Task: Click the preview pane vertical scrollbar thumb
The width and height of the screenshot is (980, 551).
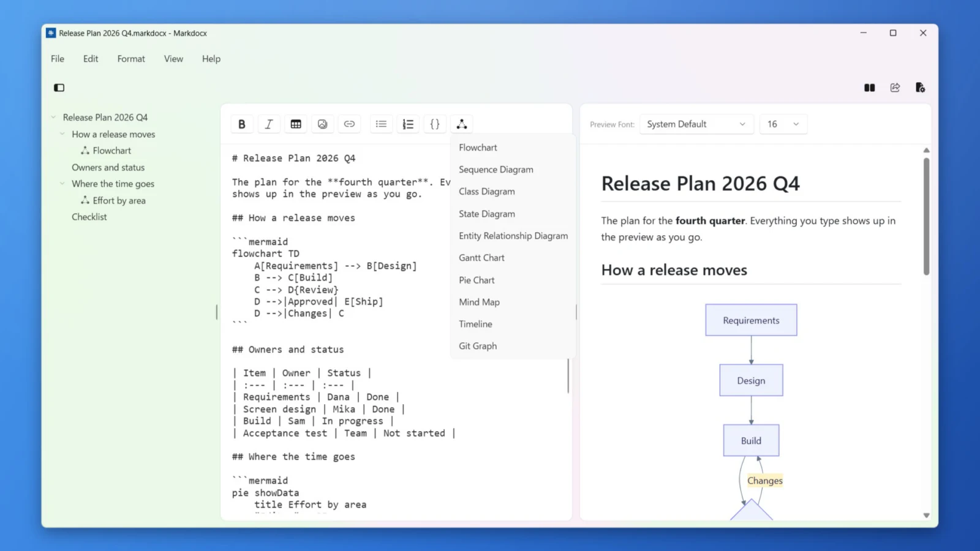Action: pos(926,217)
